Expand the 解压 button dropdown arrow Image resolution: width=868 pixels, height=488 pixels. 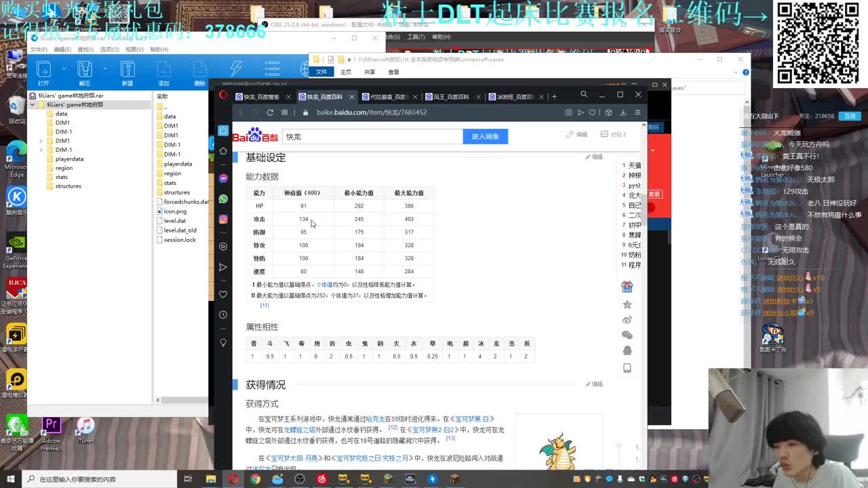(x=105, y=68)
